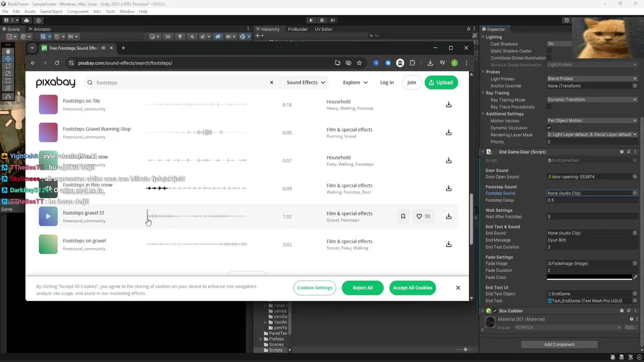Select the Move tool in Scene view

click(x=8, y=59)
